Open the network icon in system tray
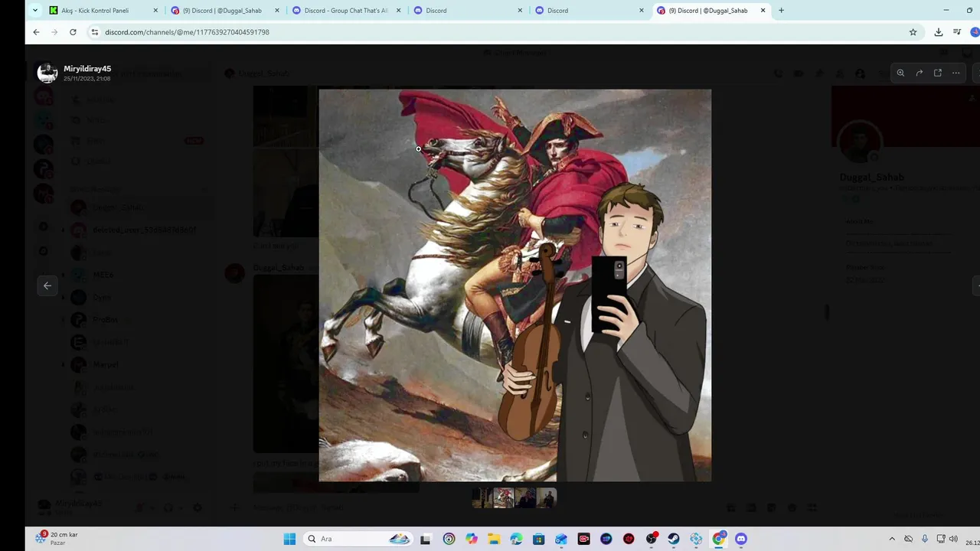This screenshot has height=551, width=980. click(x=941, y=539)
